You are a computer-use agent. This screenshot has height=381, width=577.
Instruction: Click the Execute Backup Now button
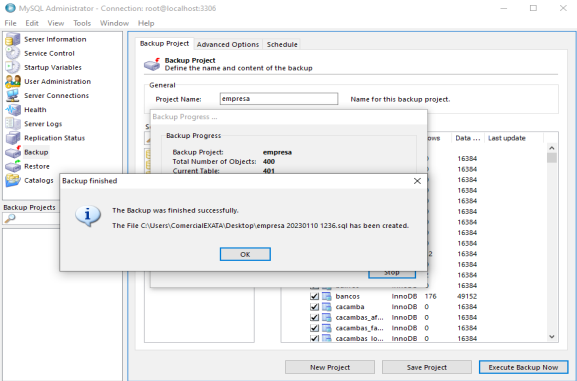click(523, 367)
